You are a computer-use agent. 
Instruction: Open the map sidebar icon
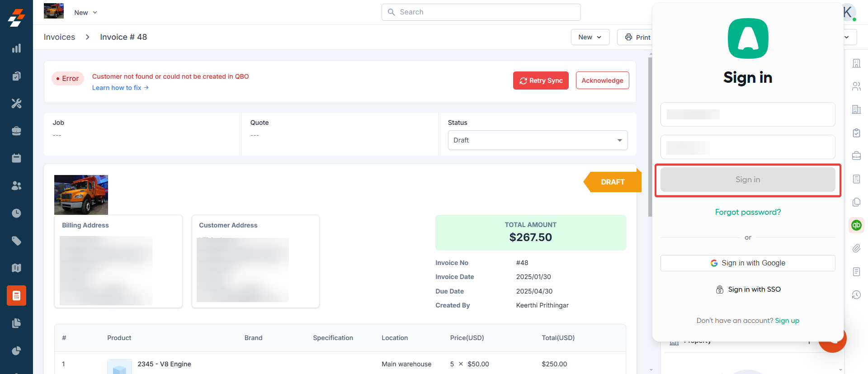[x=16, y=268]
